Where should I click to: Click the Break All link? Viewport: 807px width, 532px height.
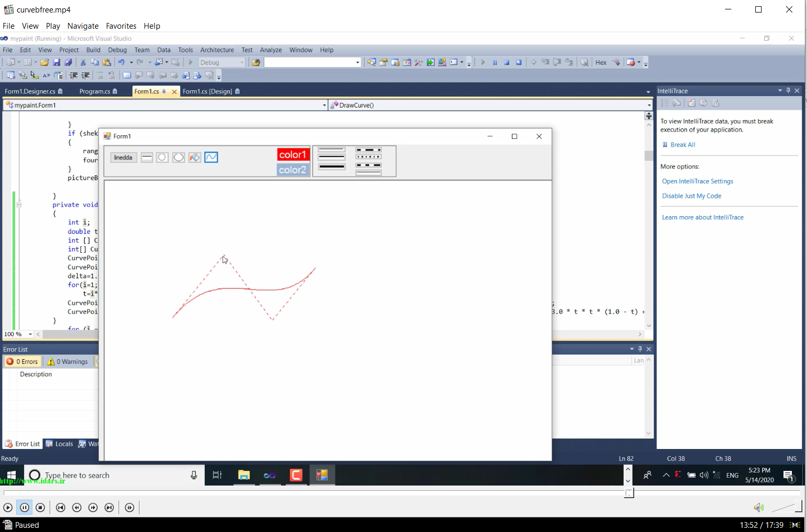[x=683, y=145]
